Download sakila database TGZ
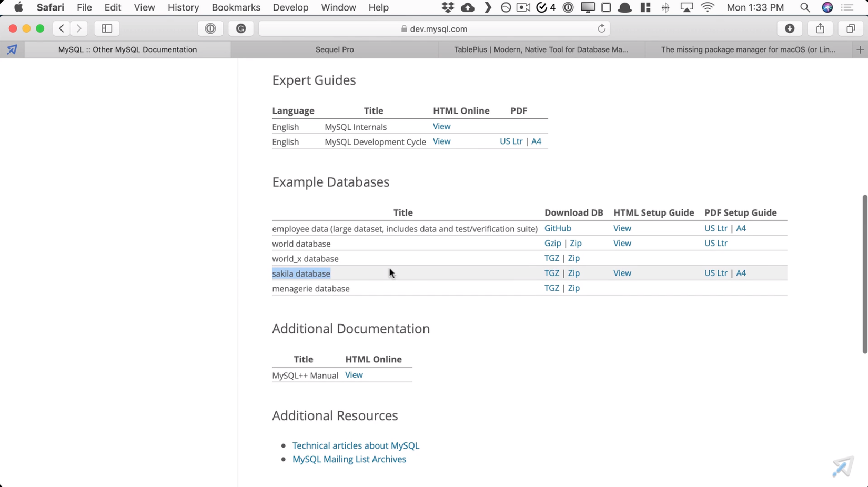The image size is (868, 487). click(x=551, y=273)
